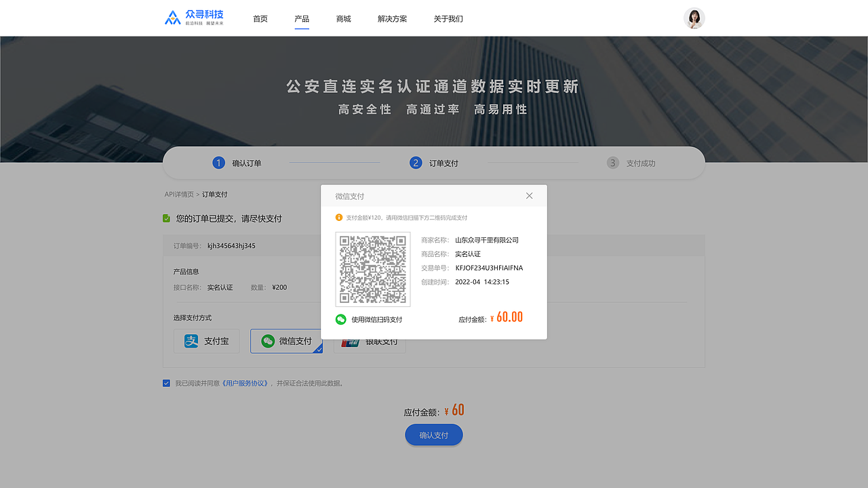Select the 微信支付 payment method option
Viewport: 868px width, 488px height.
click(286, 341)
